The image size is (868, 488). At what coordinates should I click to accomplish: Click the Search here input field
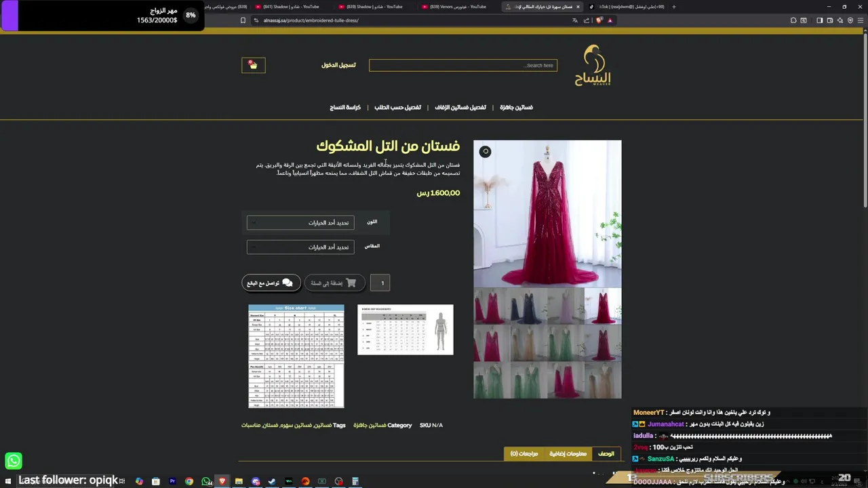[463, 65]
